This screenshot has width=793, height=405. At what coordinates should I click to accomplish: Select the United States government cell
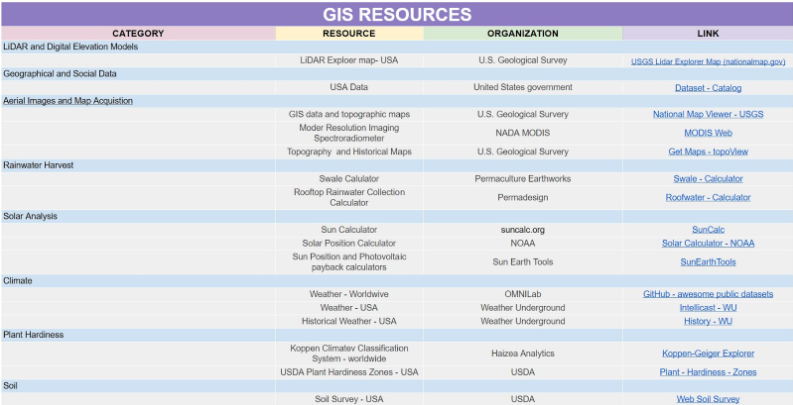pos(523,87)
